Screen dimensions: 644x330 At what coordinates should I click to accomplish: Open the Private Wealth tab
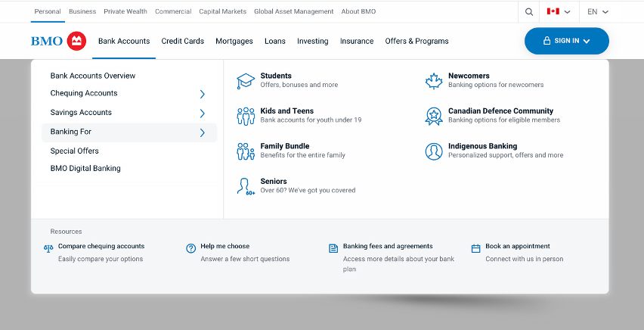[125, 11]
